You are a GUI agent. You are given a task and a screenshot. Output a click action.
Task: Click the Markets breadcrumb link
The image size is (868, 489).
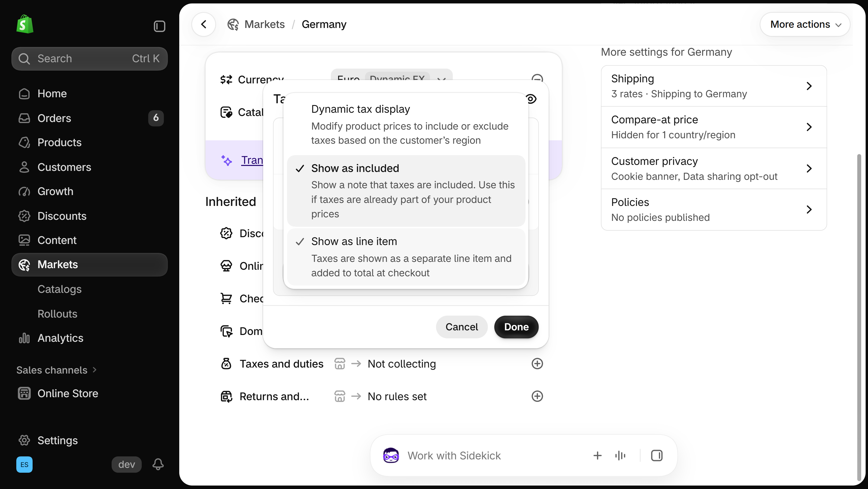tap(265, 24)
